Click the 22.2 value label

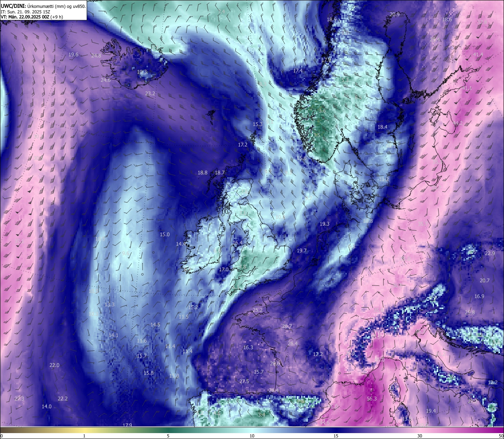coord(63,398)
